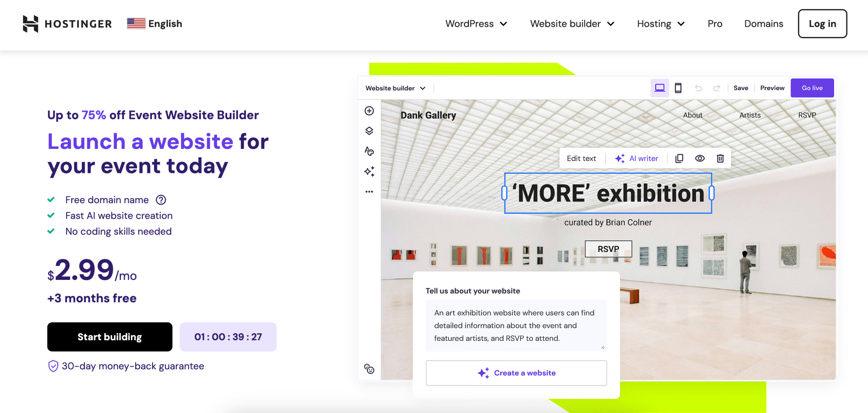Select the sections/layers icon in the sidebar
The image size is (868, 413).
pyautogui.click(x=369, y=131)
